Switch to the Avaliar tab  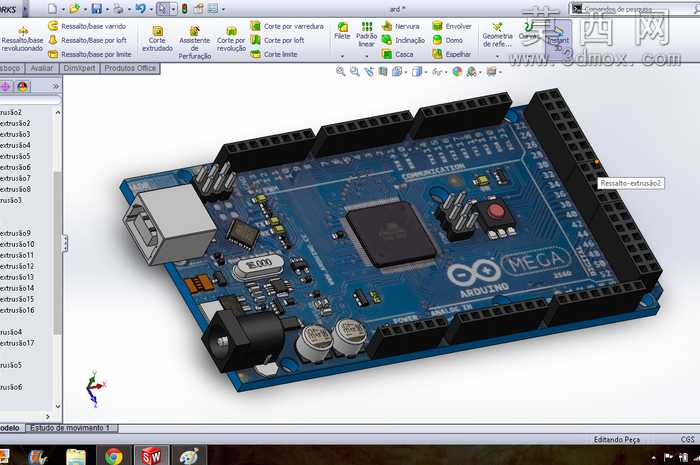coord(42,68)
